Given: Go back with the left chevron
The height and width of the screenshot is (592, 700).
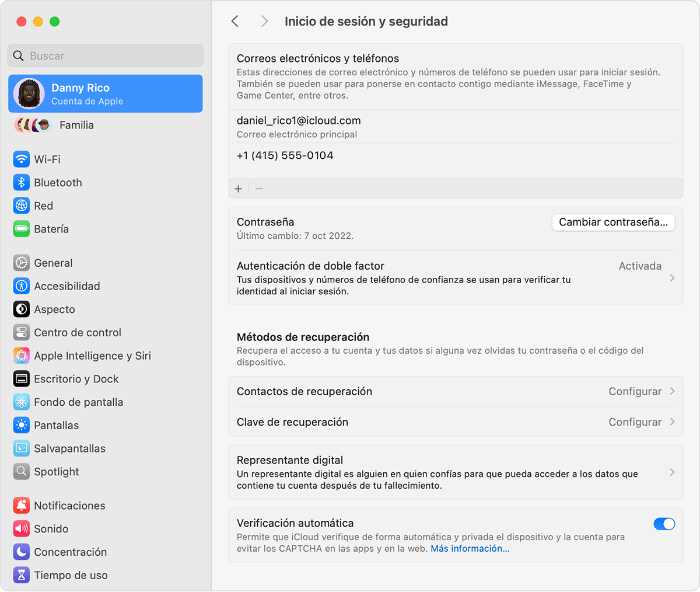Looking at the screenshot, I should [x=235, y=22].
